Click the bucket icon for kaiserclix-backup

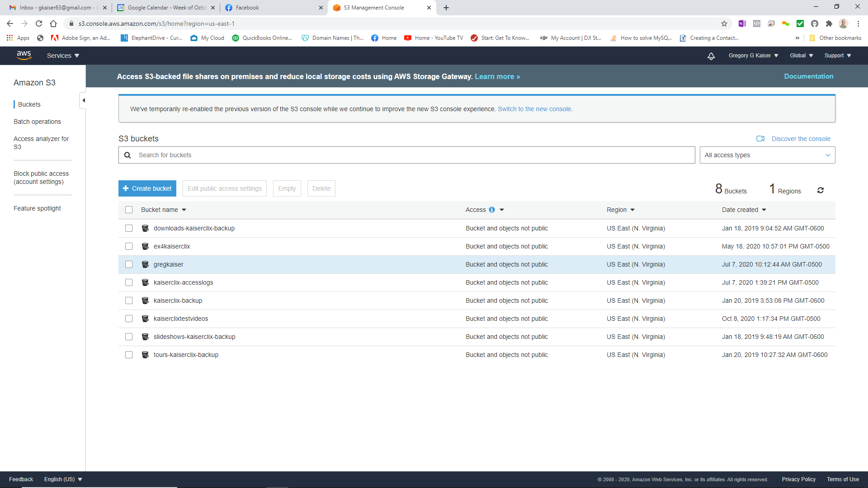point(145,300)
